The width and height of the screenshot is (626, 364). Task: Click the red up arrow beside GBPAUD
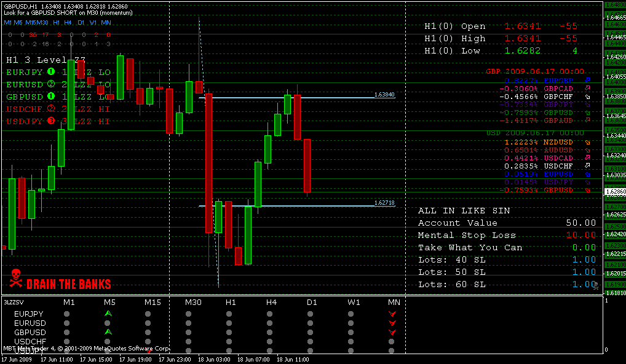pyautogui.click(x=587, y=120)
